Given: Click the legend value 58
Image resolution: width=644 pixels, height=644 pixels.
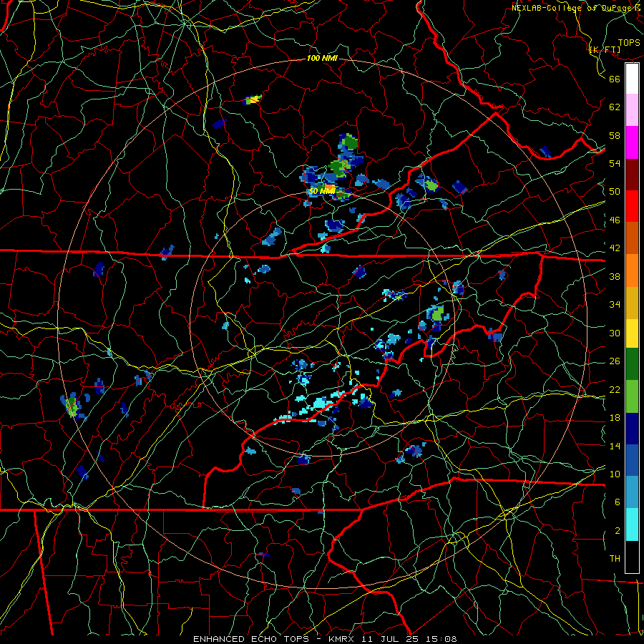Looking at the screenshot, I should (615, 135).
